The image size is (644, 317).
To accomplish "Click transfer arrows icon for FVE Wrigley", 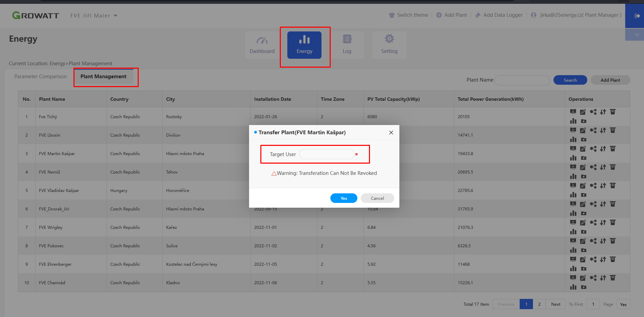I will coord(603,223).
